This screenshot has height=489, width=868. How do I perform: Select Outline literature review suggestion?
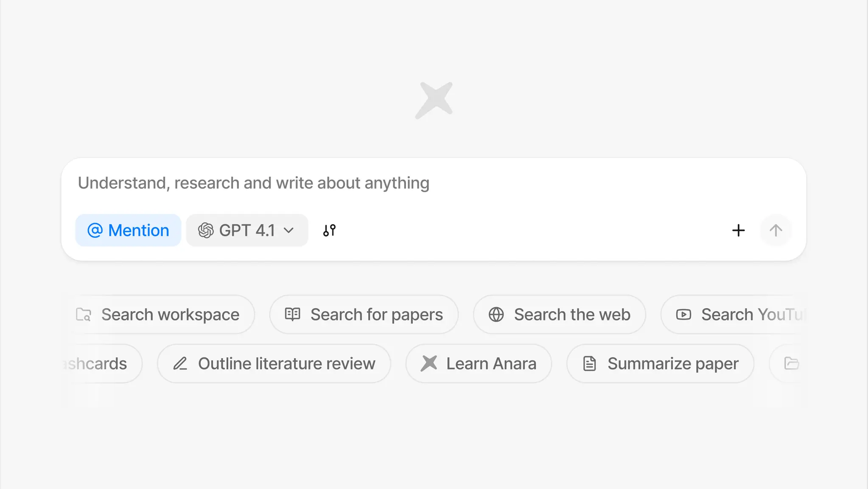[x=274, y=364]
